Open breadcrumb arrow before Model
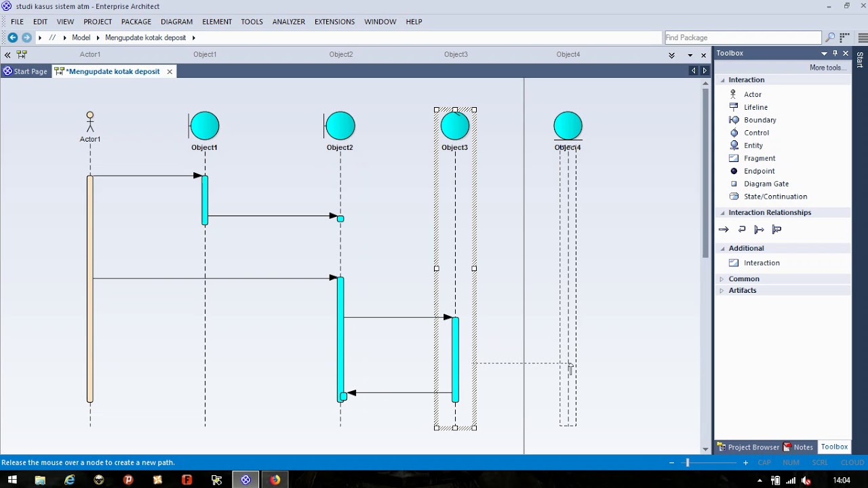868x488 pixels. coord(65,38)
